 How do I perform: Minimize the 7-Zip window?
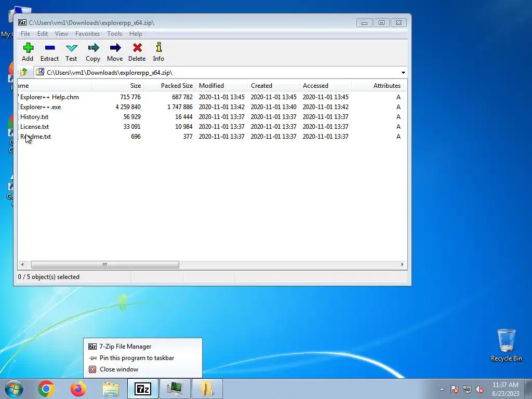pyautogui.click(x=364, y=23)
